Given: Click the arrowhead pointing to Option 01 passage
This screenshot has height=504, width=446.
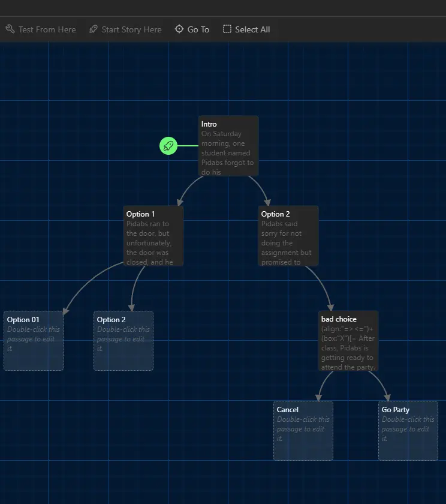Looking at the screenshot, I should click(66, 310).
